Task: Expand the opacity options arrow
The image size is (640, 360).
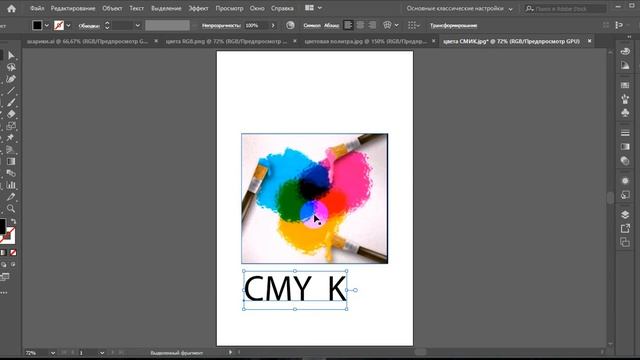Action: click(273, 25)
